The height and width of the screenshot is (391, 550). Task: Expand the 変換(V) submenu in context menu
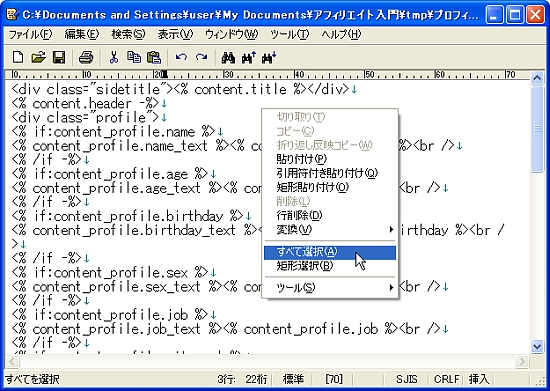pyautogui.click(x=330, y=230)
